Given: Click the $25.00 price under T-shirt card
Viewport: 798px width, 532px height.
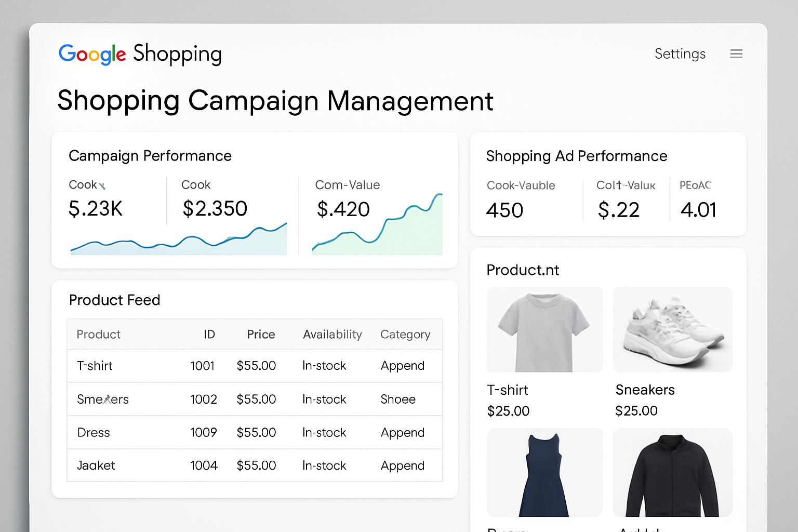Looking at the screenshot, I should [x=509, y=411].
